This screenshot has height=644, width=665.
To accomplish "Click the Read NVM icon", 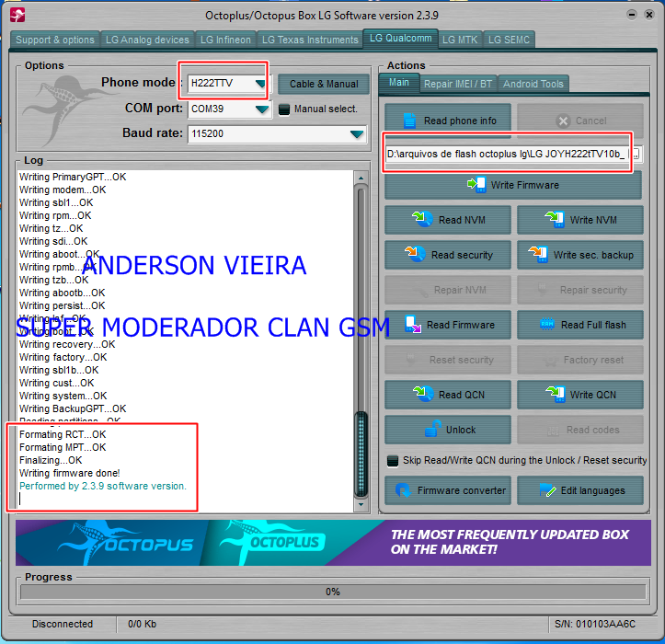I will (x=422, y=219).
